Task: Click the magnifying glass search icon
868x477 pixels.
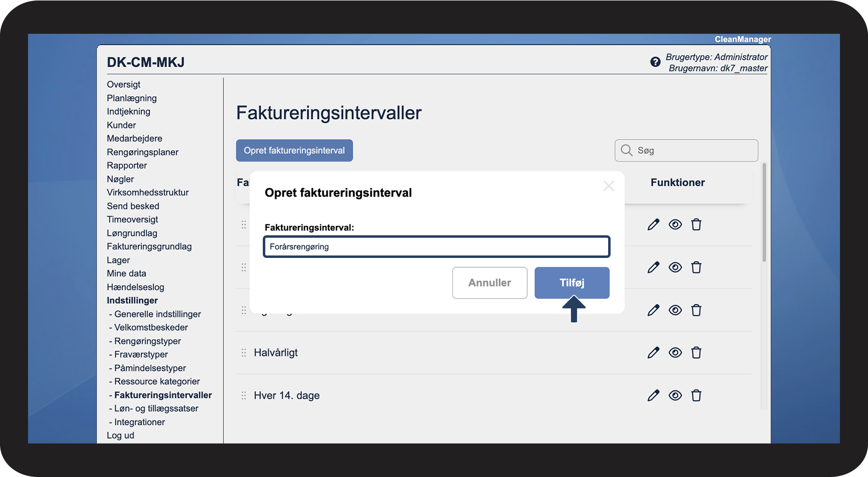Action: pos(626,150)
